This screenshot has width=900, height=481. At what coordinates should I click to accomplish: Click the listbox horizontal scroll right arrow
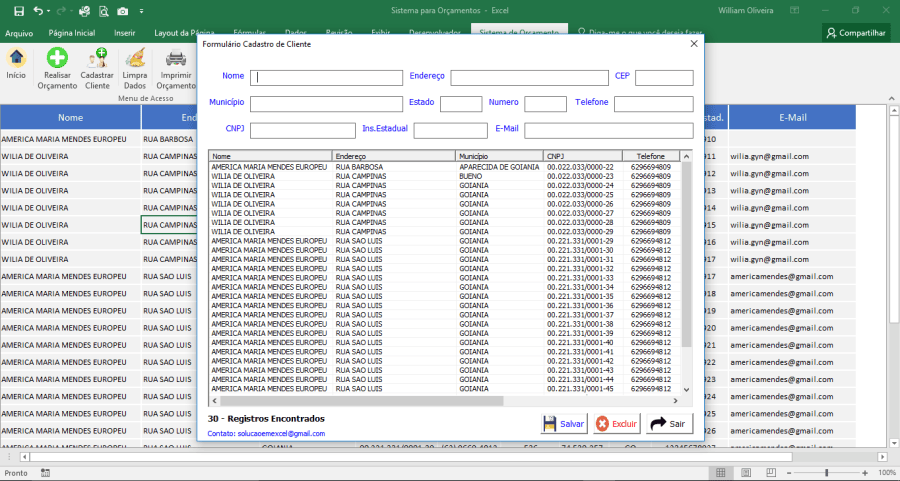click(676, 401)
